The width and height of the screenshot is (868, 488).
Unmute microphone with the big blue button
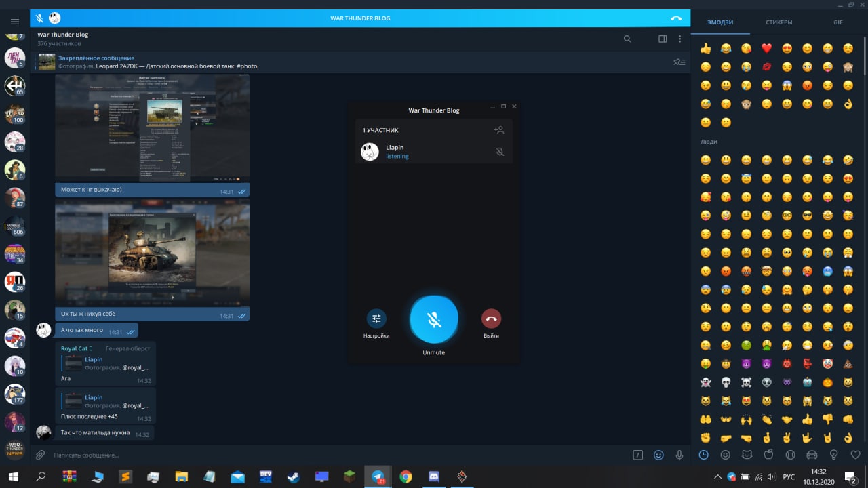click(x=434, y=319)
